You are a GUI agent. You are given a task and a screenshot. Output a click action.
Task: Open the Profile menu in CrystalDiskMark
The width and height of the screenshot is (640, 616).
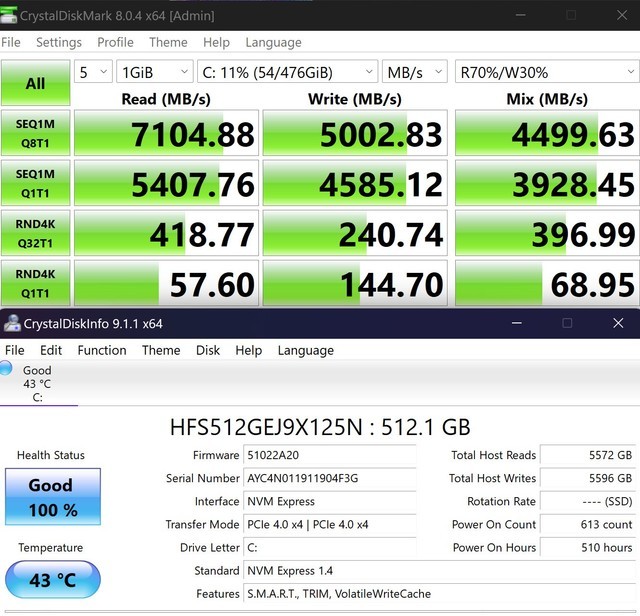pyautogui.click(x=115, y=43)
